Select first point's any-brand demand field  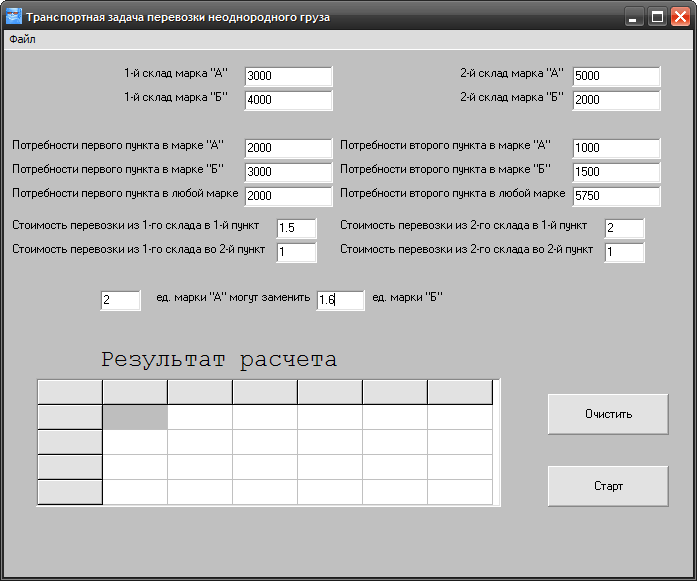coord(288,196)
